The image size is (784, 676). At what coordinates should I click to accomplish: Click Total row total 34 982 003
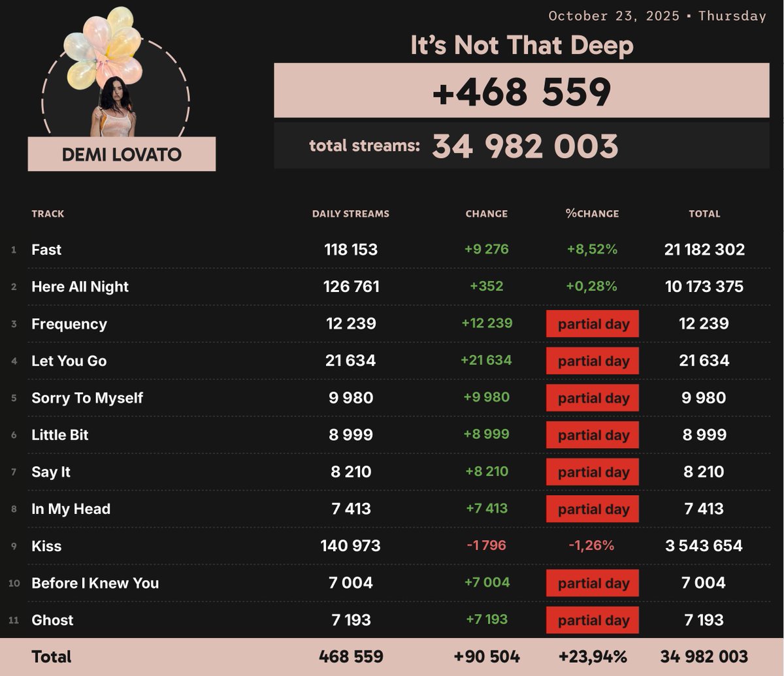click(x=704, y=657)
